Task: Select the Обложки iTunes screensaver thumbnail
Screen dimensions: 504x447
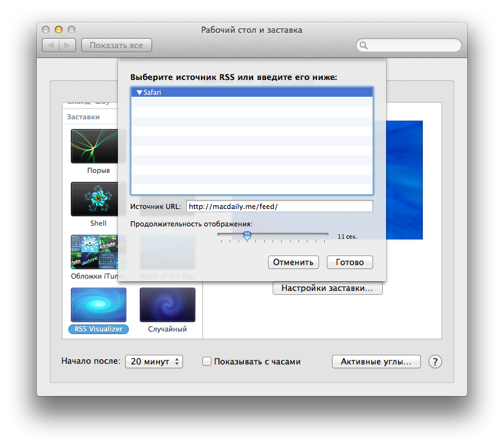Action: tap(95, 252)
